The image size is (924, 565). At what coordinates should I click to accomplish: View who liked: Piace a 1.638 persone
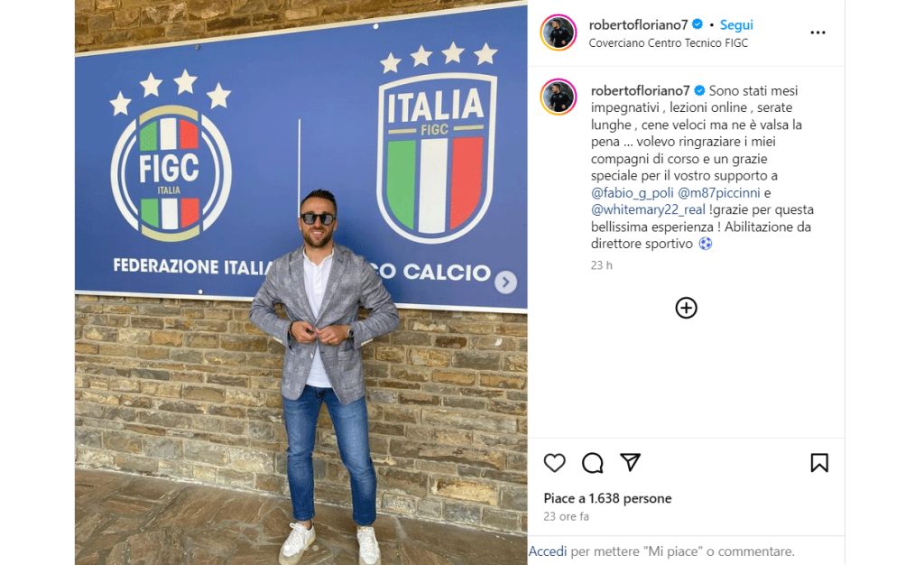[x=607, y=498]
